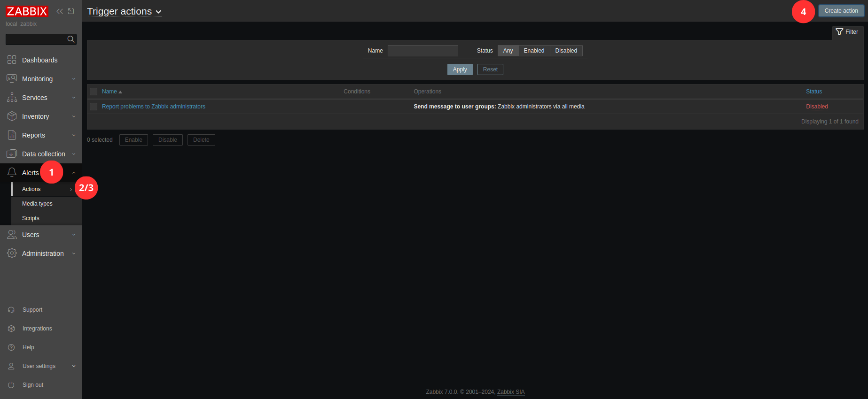Apply the filter
868x399 pixels.
[x=460, y=69]
